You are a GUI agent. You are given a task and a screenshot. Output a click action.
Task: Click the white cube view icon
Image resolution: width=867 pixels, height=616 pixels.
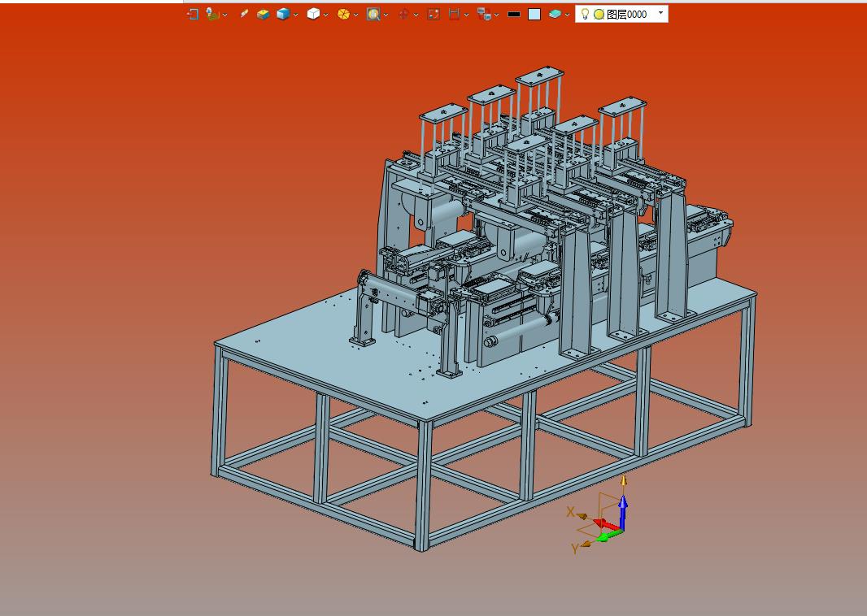(x=313, y=15)
